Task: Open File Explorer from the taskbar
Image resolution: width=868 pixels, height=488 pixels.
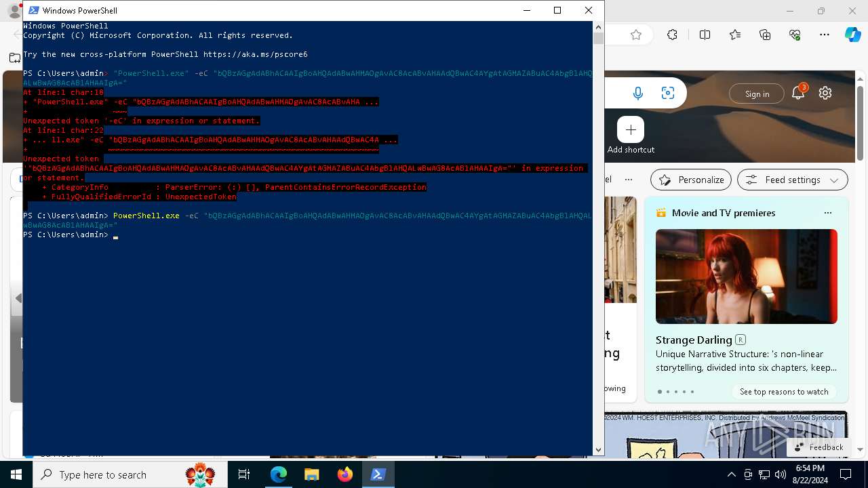Action: click(x=311, y=474)
